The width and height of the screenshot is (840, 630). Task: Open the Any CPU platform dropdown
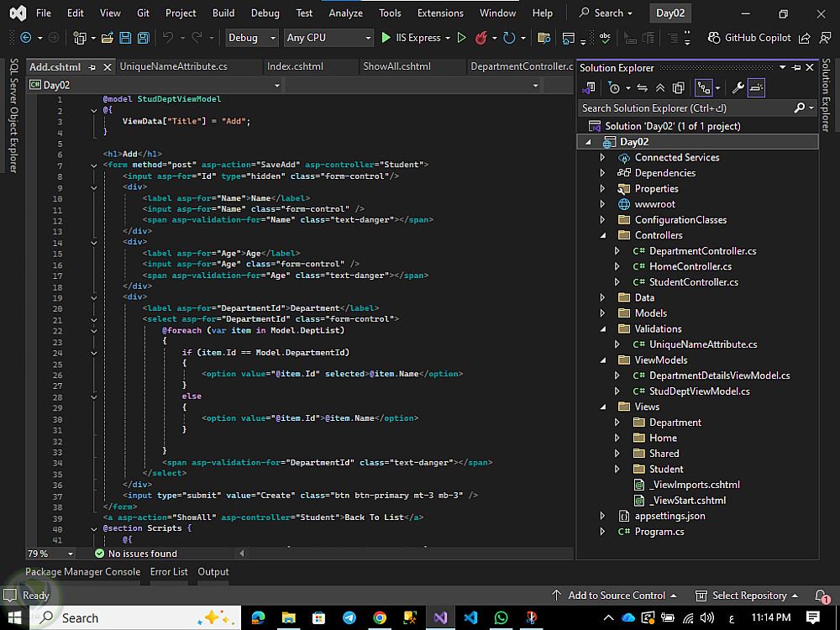(328, 38)
